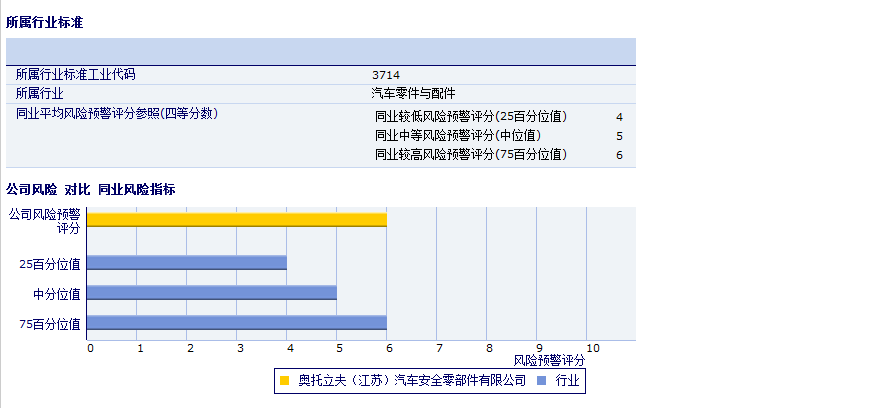This screenshot has height=408, width=881.
Task: Select the 同业中等风险预警评分(中位值) row
Action: tap(458, 135)
